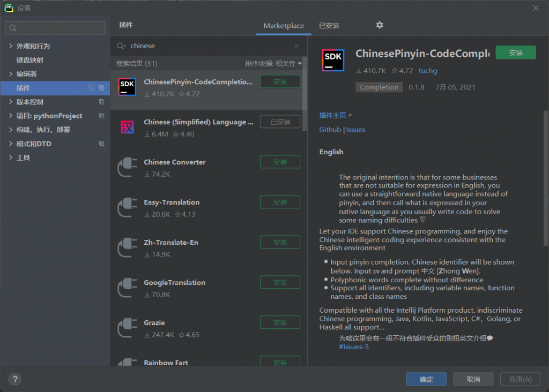Screen dimensions: 549x392
Task: Install the Easy-Translation plugin
Action: pyautogui.click(x=280, y=202)
